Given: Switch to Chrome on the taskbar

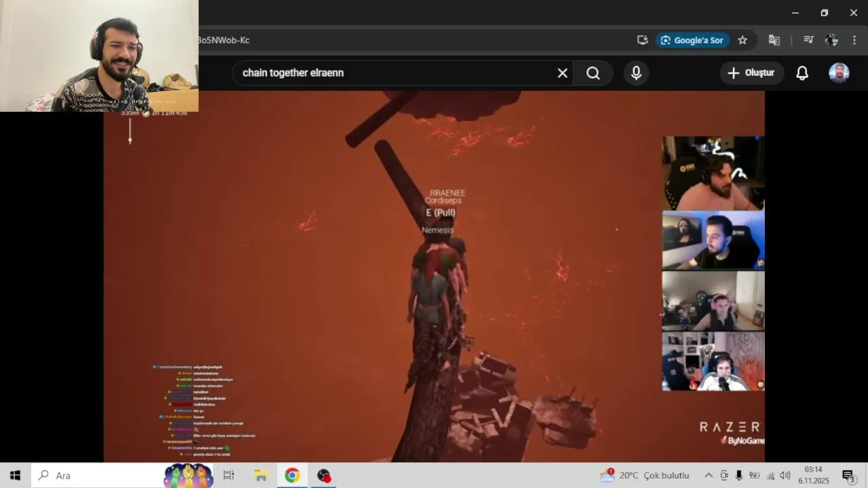Looking at the screenshot, I should click(292, 475).
